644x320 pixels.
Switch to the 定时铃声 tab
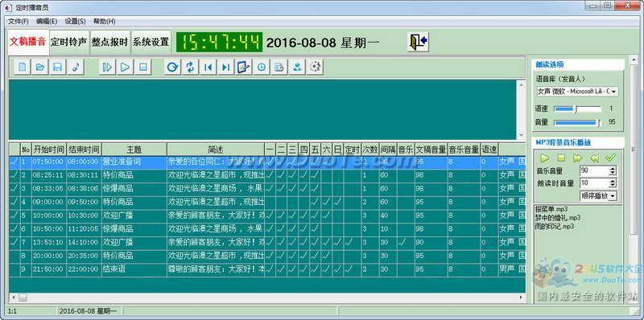point(69,42)
